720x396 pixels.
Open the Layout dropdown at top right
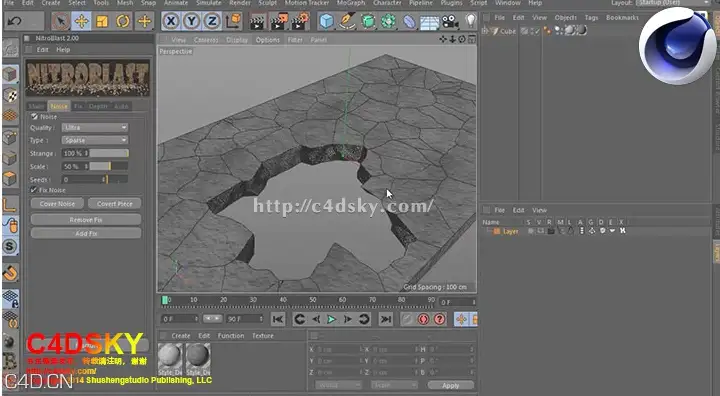point(674,3)
